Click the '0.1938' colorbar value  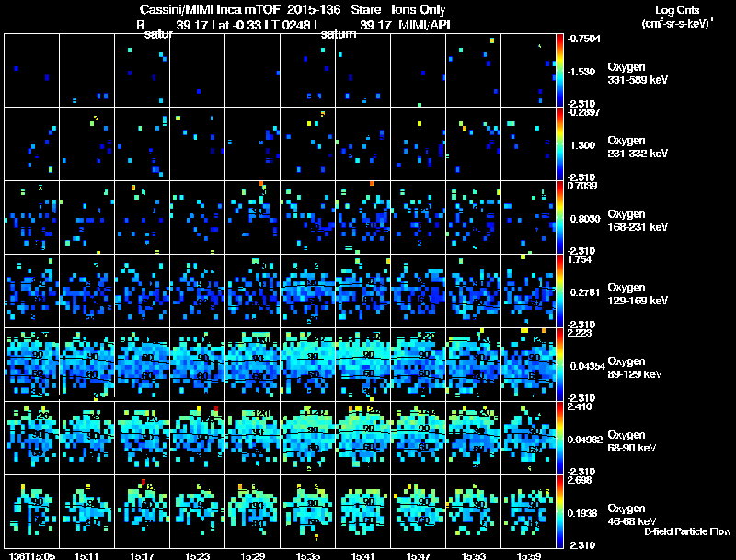(x=581, y=514)
